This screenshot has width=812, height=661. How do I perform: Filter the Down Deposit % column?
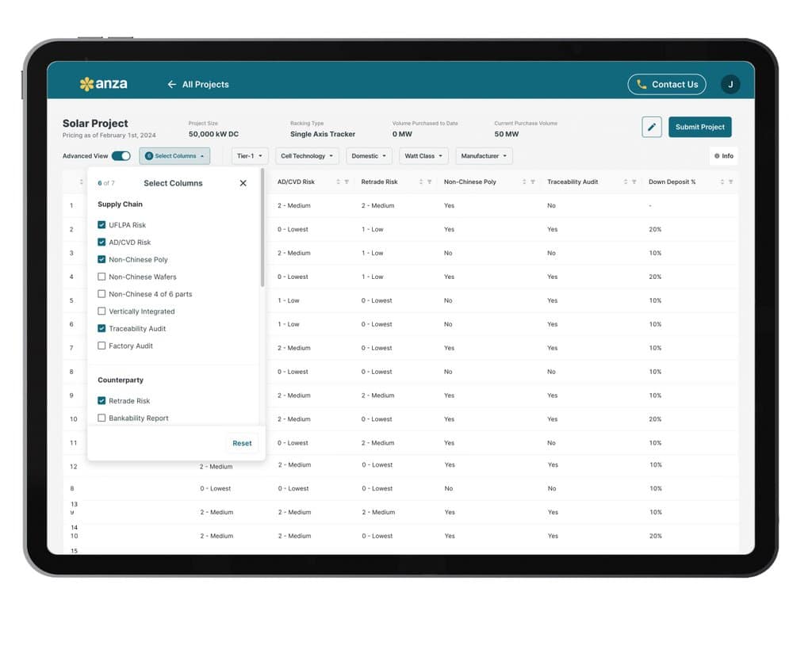click(730, 182)
